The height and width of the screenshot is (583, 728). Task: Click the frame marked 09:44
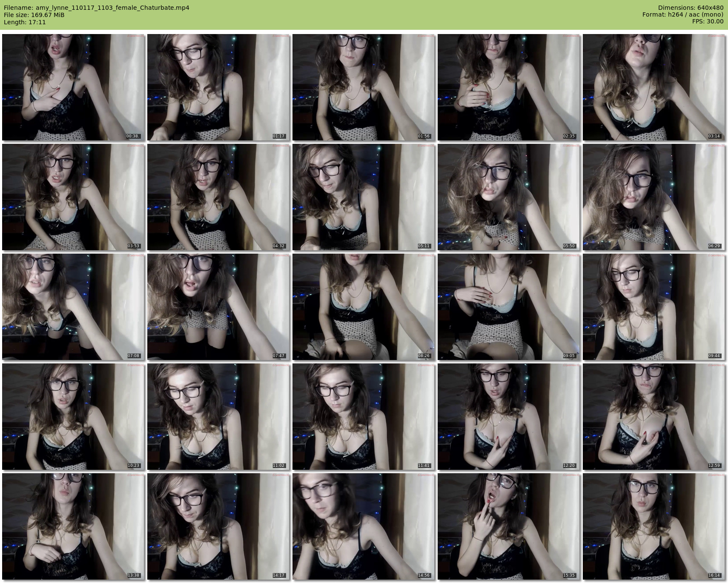[x=654, y=307]
